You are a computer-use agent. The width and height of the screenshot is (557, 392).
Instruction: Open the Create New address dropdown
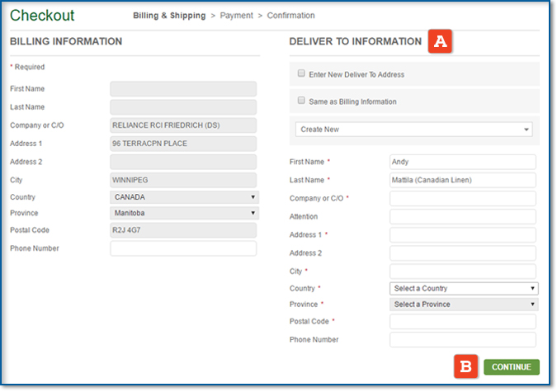[413, 130]
